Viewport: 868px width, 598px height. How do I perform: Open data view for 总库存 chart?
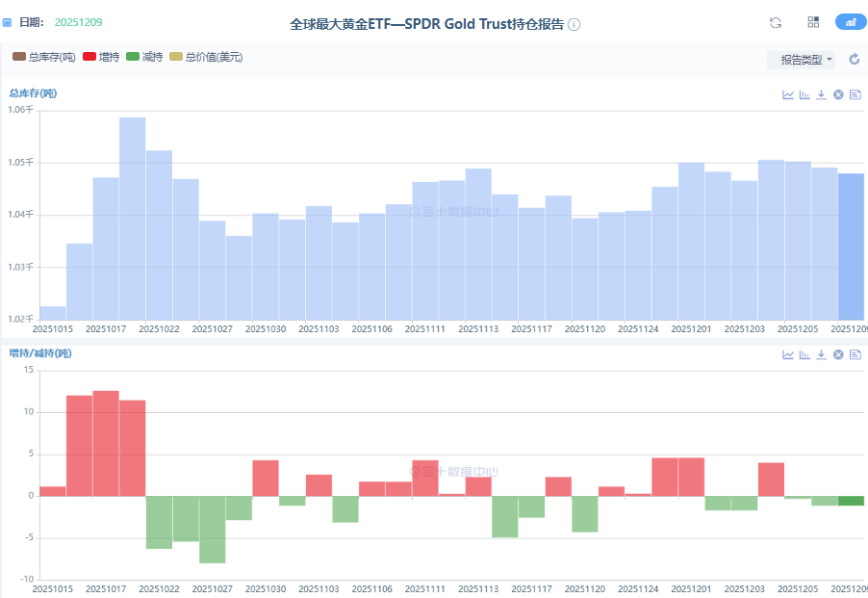(855, 94)
